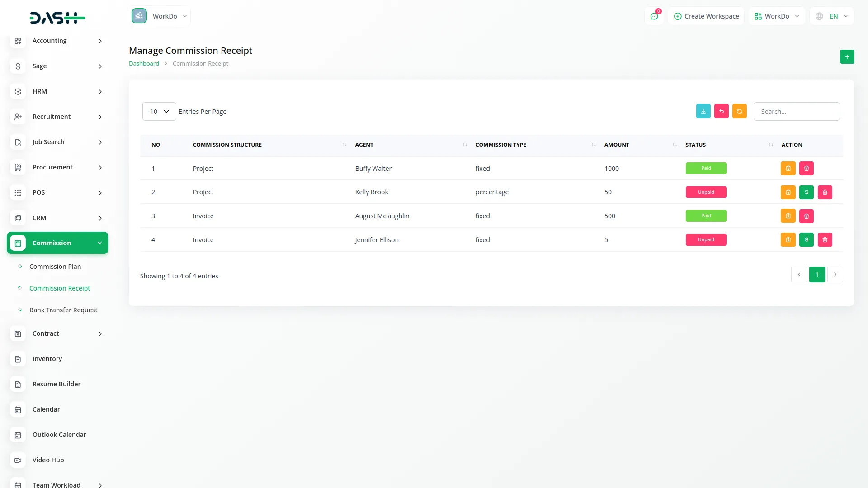Screen dimensions: 868x488
Task: Click the green plus icon to add receipt
Action: [847, 56]
